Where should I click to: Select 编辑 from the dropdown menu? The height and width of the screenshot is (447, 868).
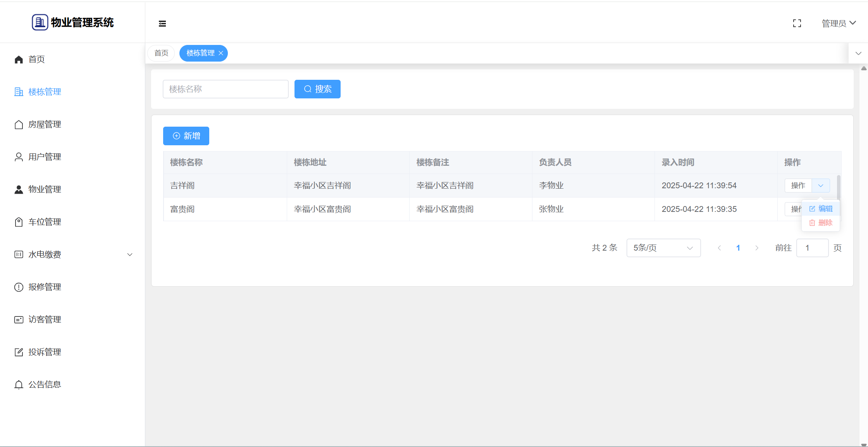(x=821, y=209)
